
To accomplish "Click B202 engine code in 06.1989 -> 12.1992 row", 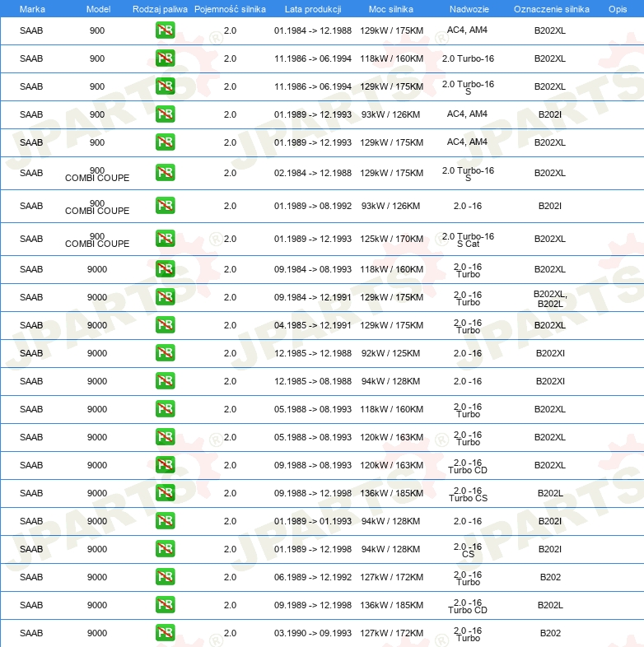I will pyautogui.click(x=550, y=577).
